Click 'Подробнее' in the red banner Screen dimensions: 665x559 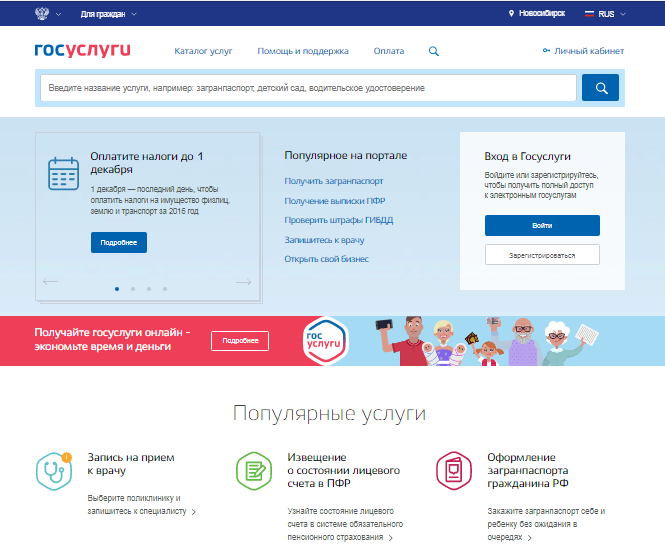coord(240,341)
